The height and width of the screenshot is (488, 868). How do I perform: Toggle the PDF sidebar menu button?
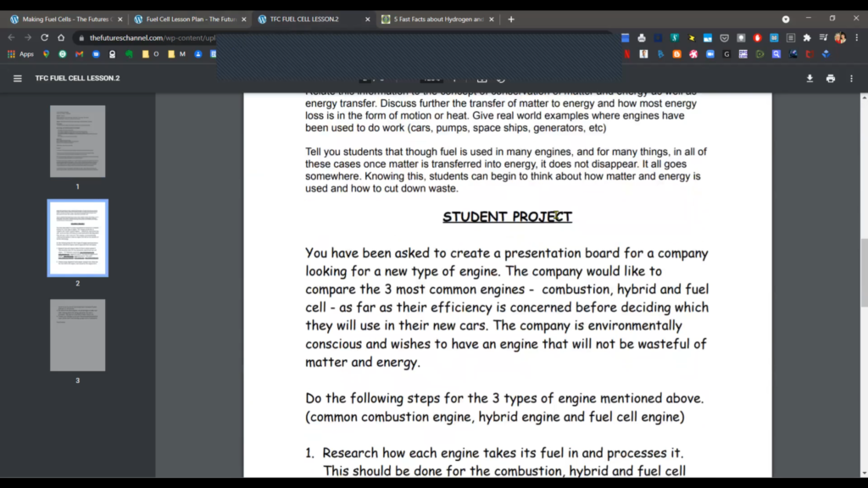point(18,78)
